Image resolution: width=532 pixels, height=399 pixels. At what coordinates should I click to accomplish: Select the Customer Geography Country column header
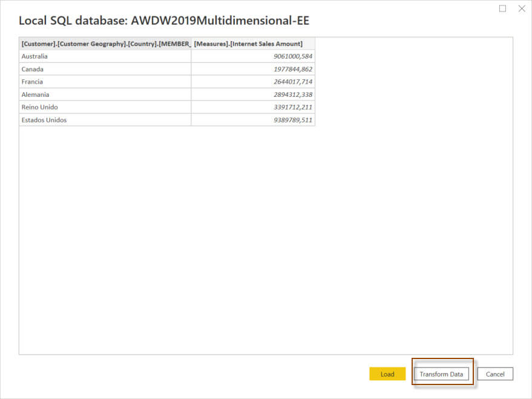tap(105, 44)
